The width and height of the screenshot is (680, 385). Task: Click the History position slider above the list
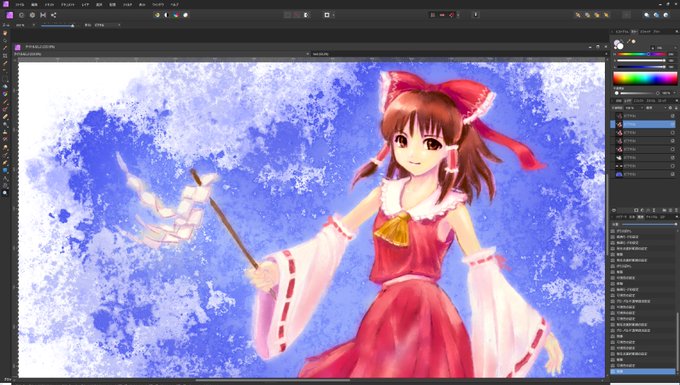pyautogui.click(x=649, y=224)
